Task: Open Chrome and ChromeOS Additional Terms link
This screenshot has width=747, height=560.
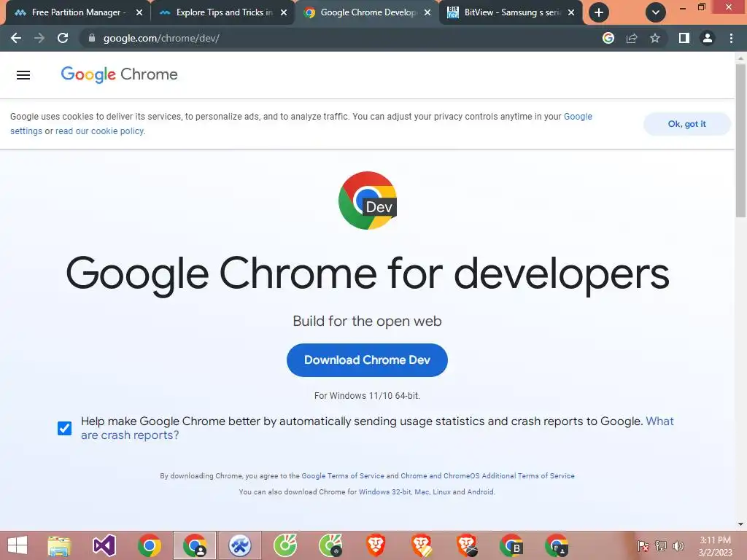Action: click(487, 475)
